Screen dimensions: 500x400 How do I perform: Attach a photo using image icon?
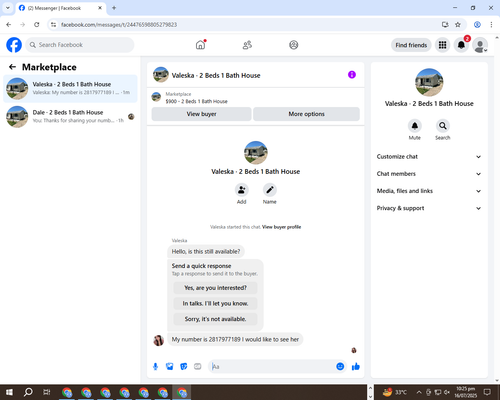(170, 367)
